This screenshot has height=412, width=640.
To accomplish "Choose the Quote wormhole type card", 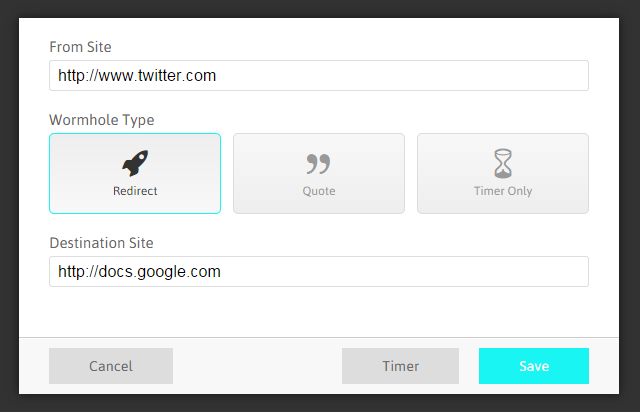I will (x=318, y=173).
